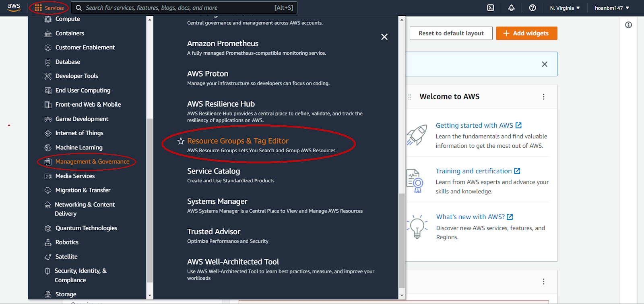Select the Database category label

pos(68,62)
